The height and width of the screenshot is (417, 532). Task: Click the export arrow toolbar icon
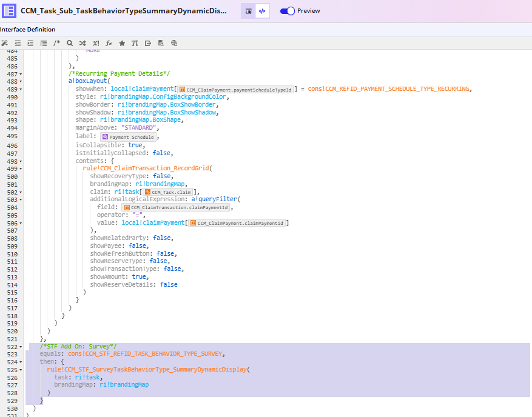tap(148, 43)
